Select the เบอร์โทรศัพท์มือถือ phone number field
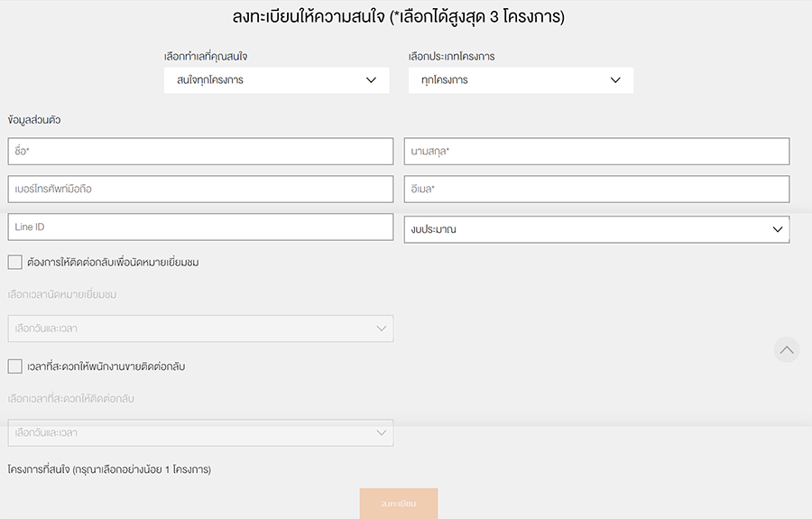The image size is (812, 519). [x=200, y=189]
